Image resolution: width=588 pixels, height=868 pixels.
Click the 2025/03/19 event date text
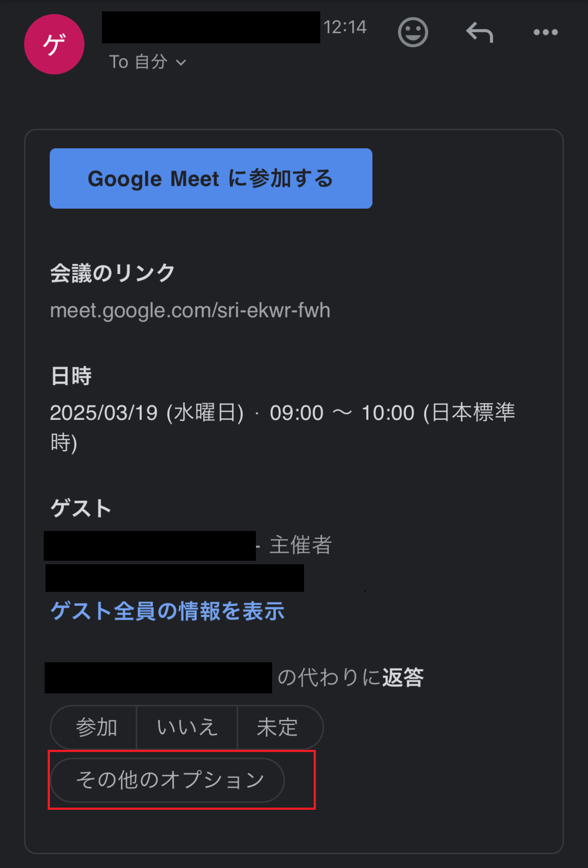tap(104, 413)
